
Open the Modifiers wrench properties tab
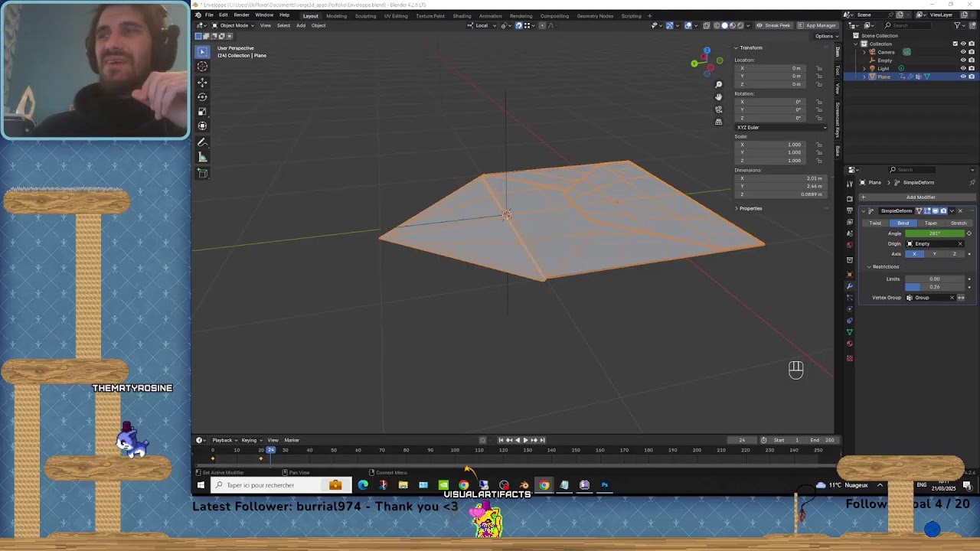click(850, 286)
